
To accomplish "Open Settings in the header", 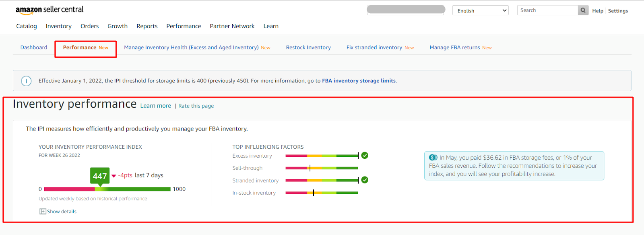I will coord(618,11).
